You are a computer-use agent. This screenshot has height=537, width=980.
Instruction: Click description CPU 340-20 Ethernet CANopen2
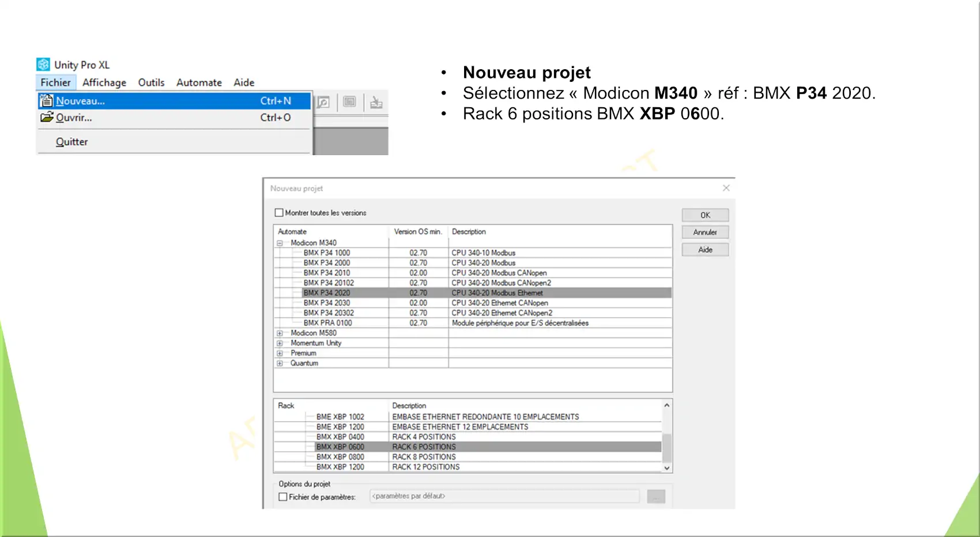502,313
